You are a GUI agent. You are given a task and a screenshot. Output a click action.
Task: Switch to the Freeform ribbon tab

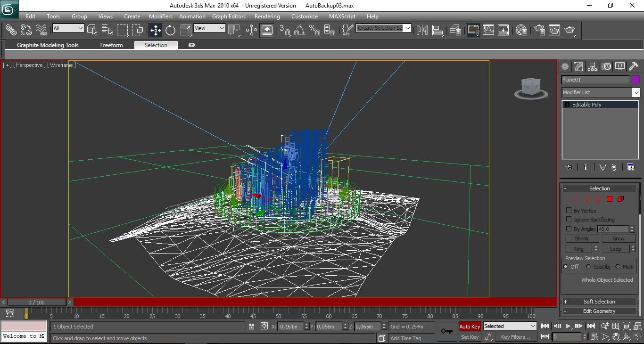(x=111, y=45)
